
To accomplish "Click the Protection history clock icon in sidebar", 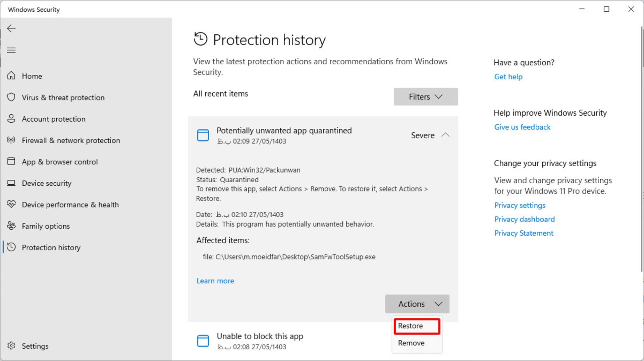I will point(11,247).
